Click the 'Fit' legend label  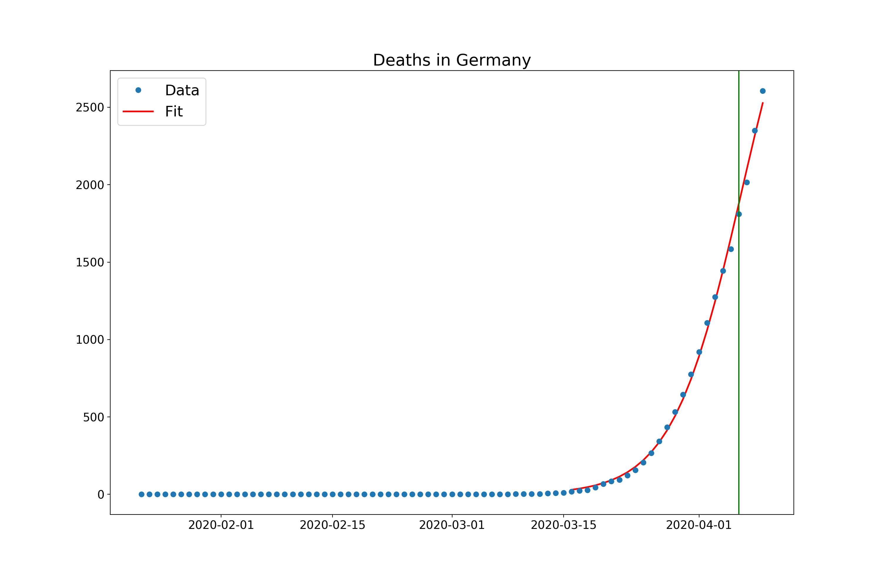pyautogui.click(x=174, y=111)
